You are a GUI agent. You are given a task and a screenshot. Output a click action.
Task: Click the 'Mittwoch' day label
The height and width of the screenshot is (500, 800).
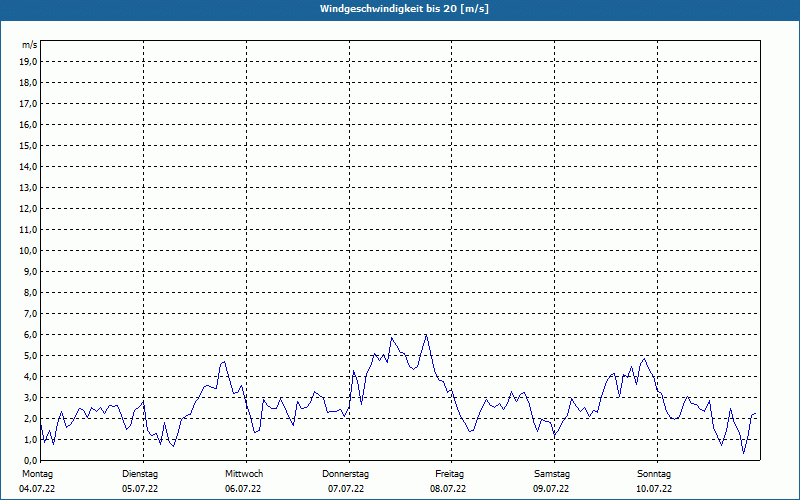click(x=244, y=474)
